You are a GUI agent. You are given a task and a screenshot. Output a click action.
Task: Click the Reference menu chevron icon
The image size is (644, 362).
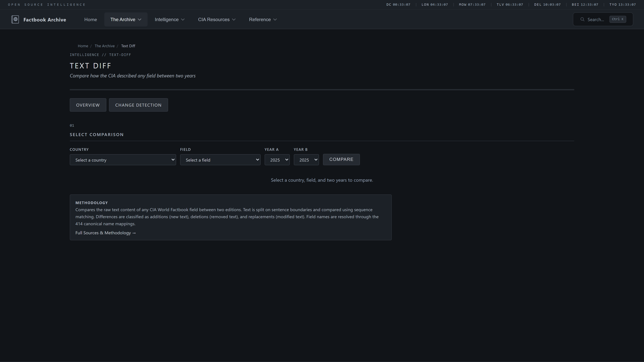[275, 19]
